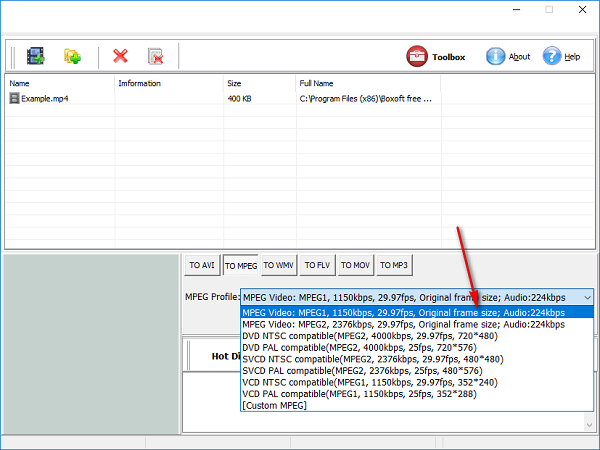Choose VCD PAL compatible profile
This screenshot has width=600, height=450.
coord(417,394)
